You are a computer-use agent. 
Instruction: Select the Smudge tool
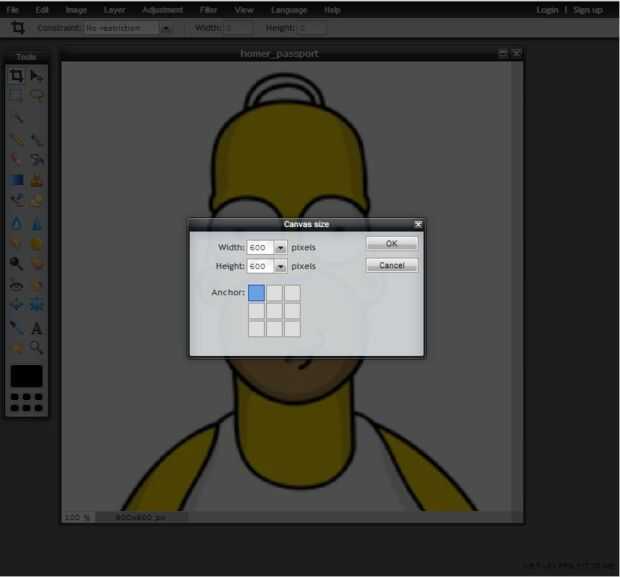point(16,243)
